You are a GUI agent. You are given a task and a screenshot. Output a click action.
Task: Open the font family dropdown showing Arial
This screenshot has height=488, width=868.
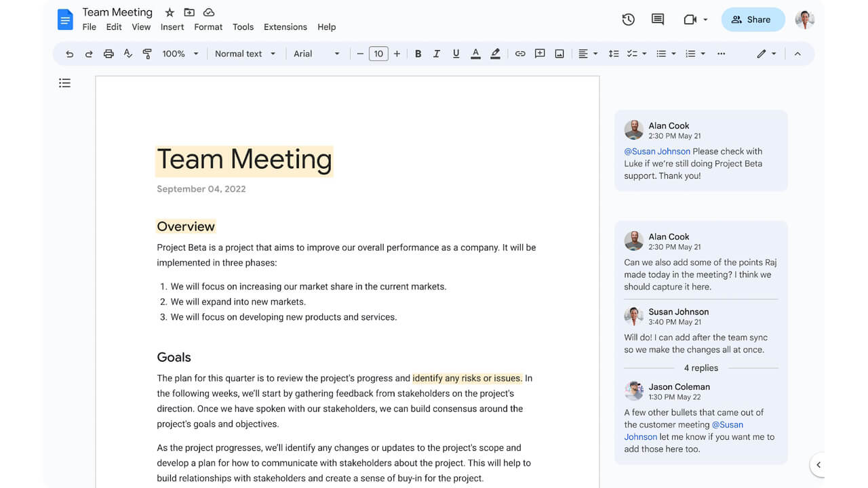(x=316, y=54)
